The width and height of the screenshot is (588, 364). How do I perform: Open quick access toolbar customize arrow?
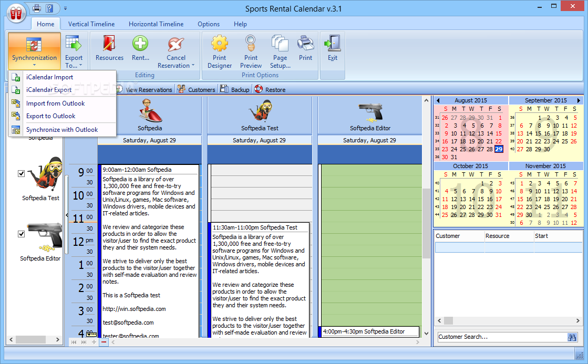[65, 8]
